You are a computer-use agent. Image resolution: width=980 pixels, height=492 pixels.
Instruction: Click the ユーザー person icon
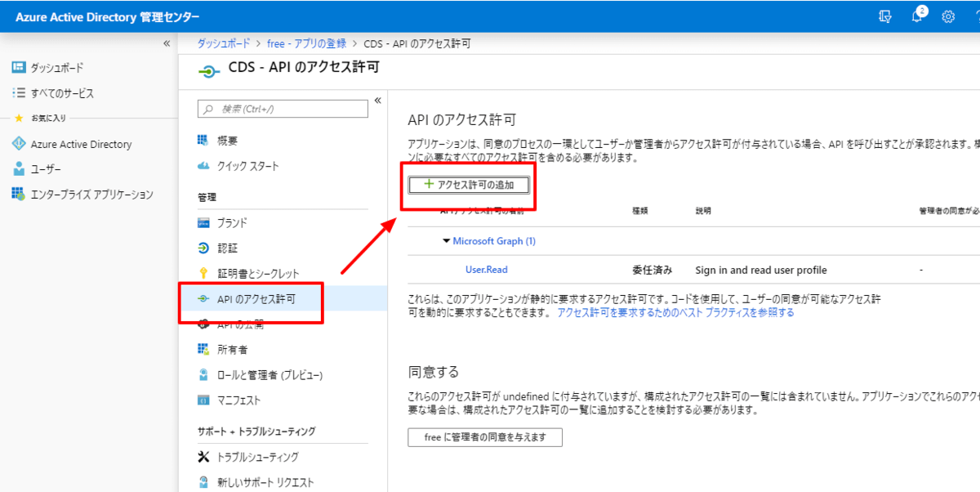click(18, 169)
